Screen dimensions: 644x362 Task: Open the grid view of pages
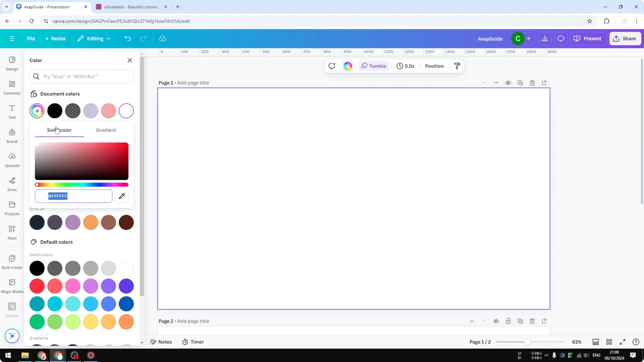[x=609, y=342]
